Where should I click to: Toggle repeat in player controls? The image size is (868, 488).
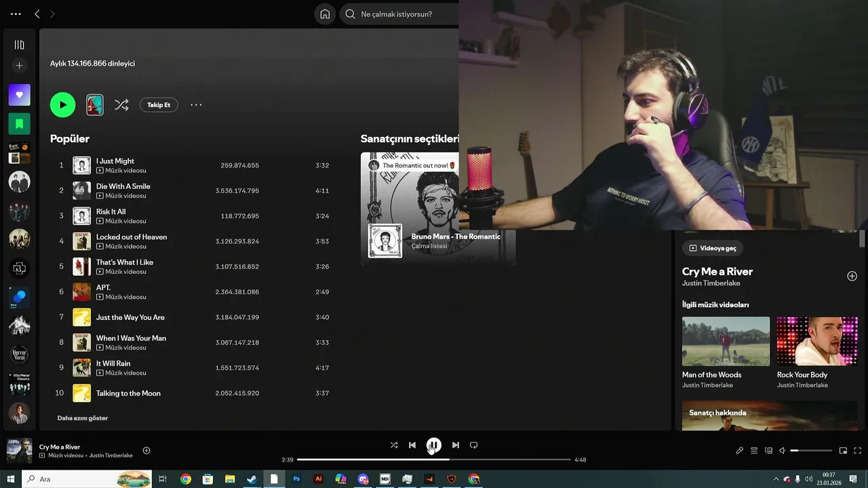[474, 445]
